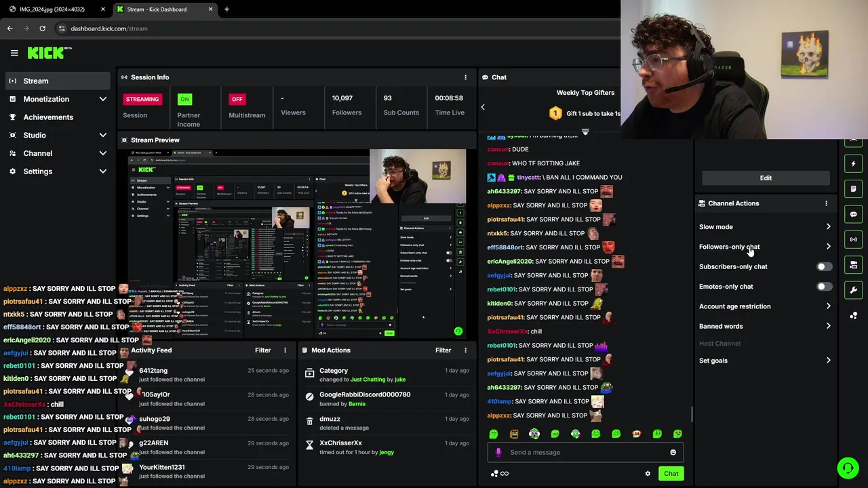Click the Stream Preview video thumbnail
868x488 pixels.
(297, 244)
